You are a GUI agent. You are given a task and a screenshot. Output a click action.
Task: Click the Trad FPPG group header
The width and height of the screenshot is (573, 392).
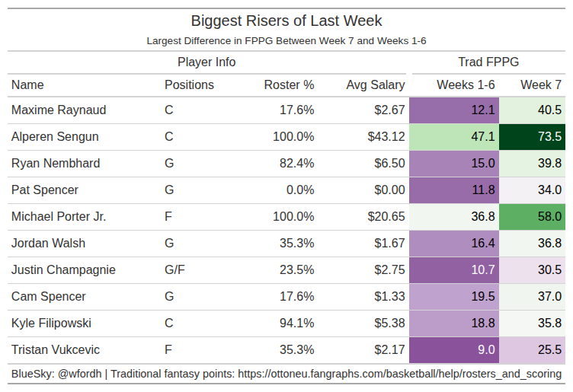(x=488, y=62)
